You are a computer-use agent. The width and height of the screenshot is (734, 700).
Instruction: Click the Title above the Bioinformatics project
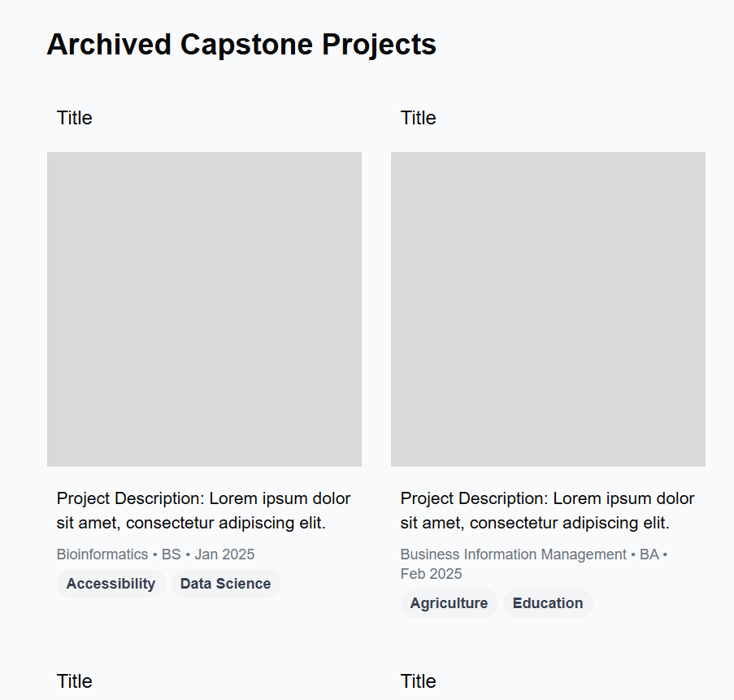(x=75, y=118)
